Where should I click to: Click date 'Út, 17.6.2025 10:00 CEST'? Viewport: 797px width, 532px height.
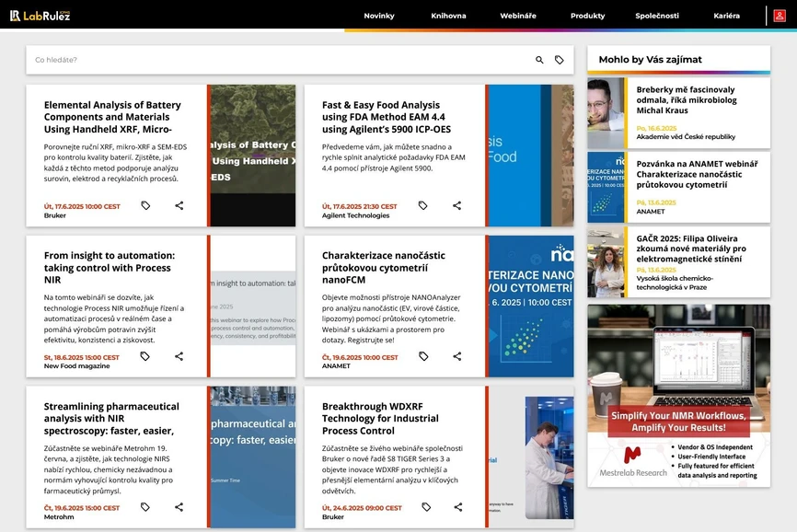pos(82,206)
